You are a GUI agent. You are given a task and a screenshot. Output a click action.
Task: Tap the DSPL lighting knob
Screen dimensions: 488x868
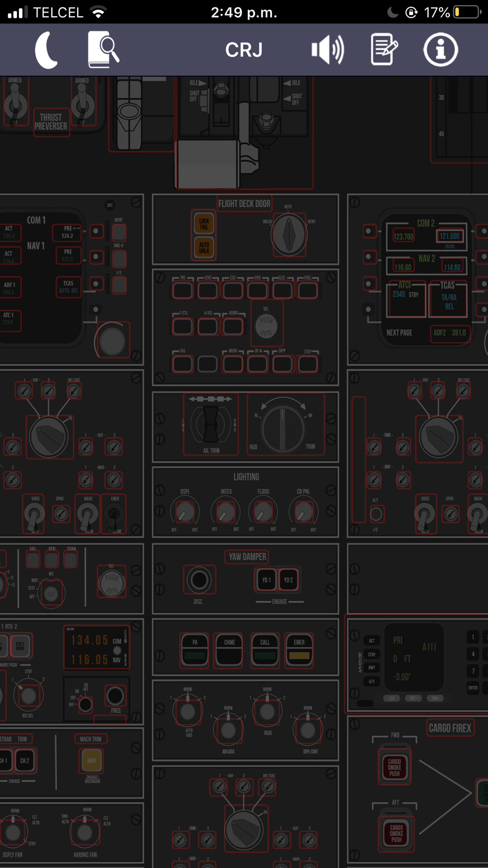(184, 513)
